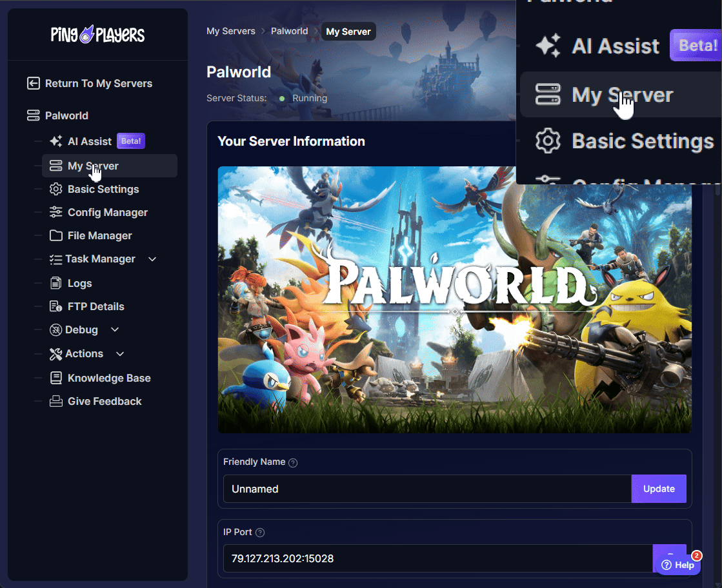Click the IP Port field with 79.127.213.202:15028
The width and height of the screenshot is (722, 588).
click(438, 558)
